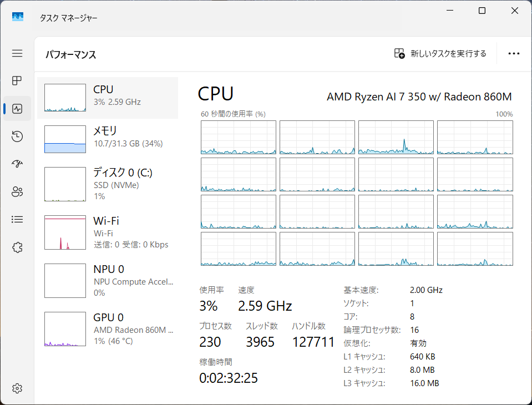Click the disk mini graph thumbnail

[x=65, y=184]
